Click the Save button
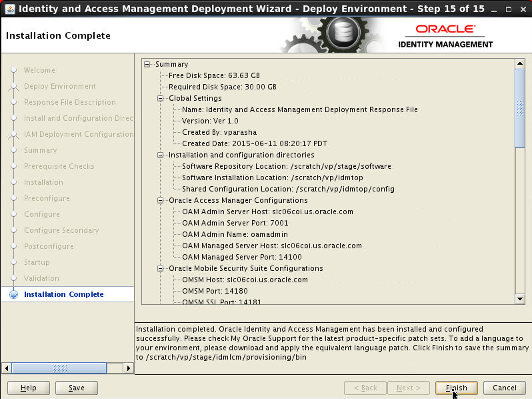 pos(77,388)
